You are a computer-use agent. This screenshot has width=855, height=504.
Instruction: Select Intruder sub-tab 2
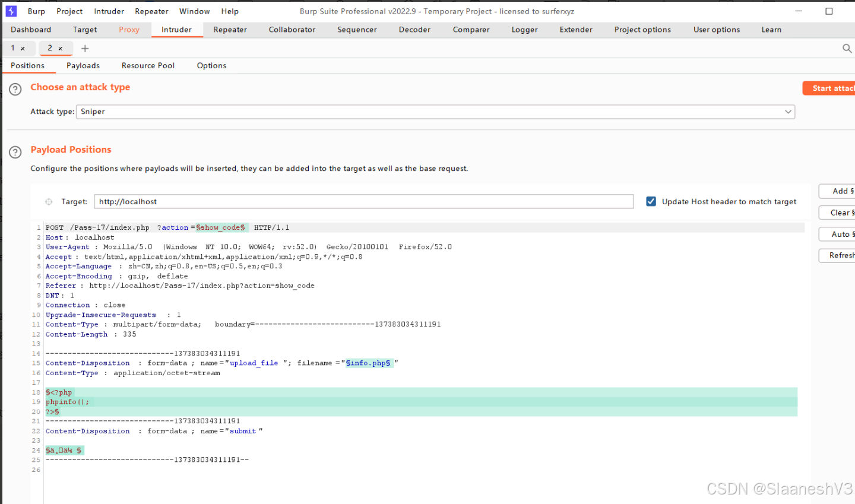tap(50, 48)
